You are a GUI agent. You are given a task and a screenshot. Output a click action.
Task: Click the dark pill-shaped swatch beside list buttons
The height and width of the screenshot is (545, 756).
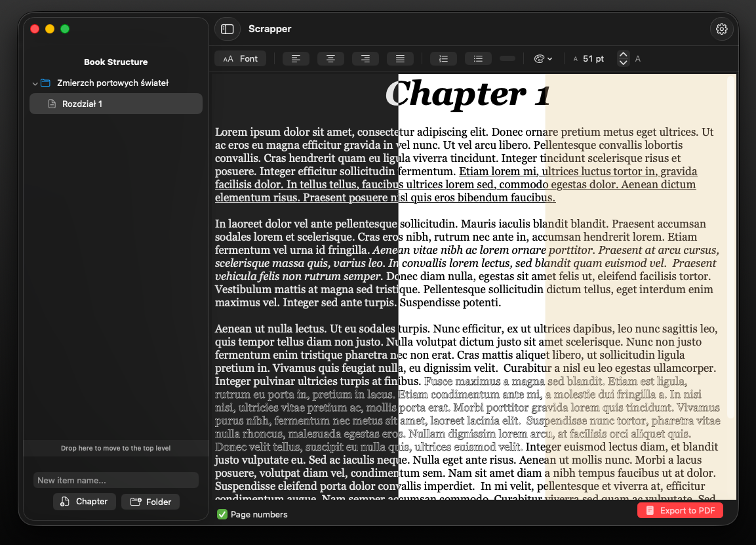[507, 59]
